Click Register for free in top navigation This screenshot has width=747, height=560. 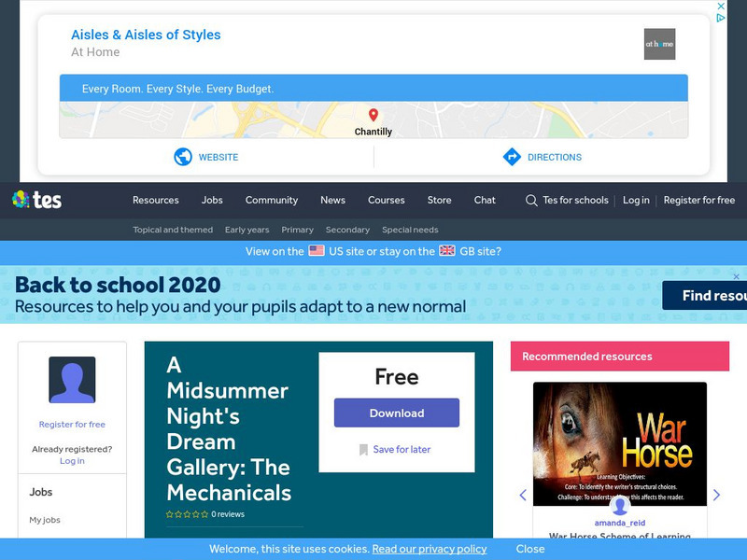click(698, 200)
